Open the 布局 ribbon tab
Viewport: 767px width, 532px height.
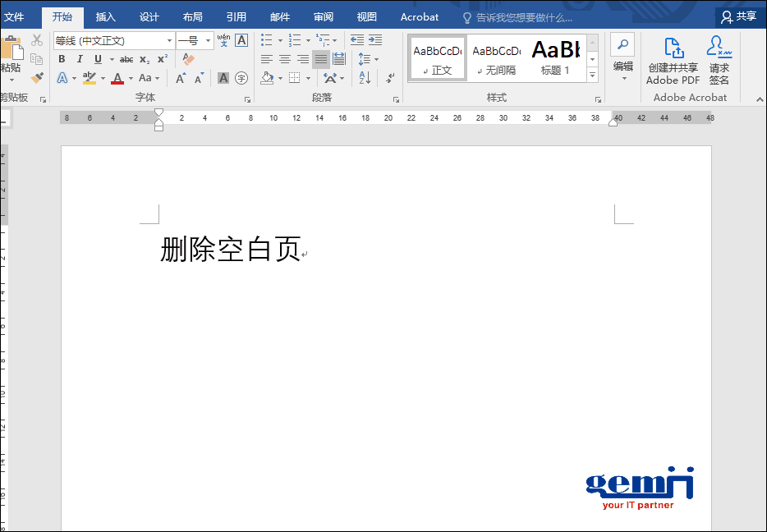[x=193, y=16]
